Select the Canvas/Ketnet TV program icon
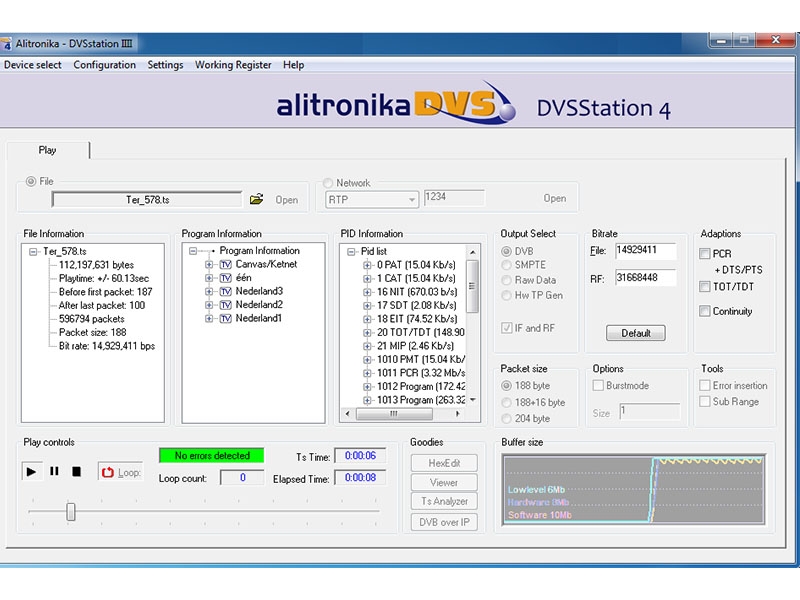 tap(226, 264)
